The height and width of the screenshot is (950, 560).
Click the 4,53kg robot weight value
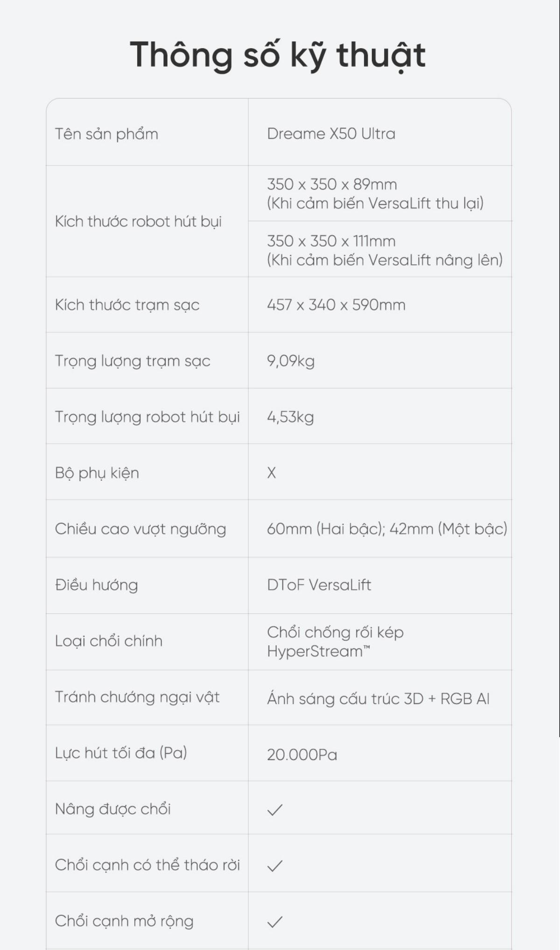pyautogui.click(x=290, y=417)
